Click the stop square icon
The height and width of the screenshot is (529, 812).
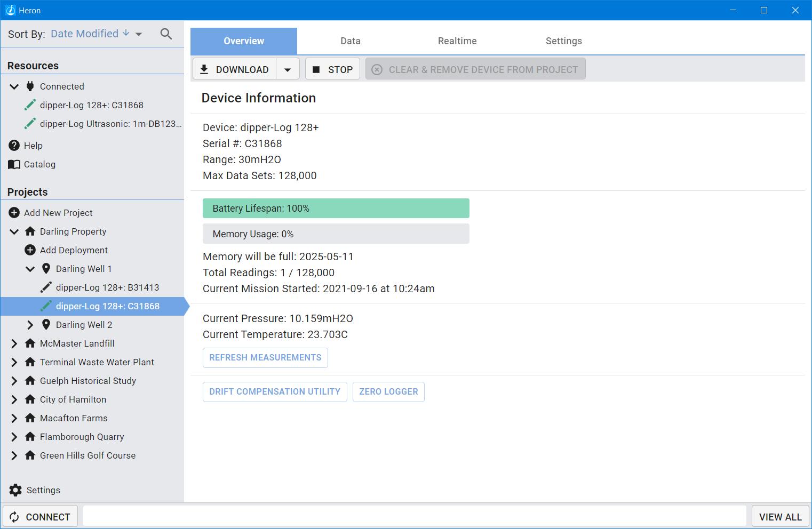316,69
